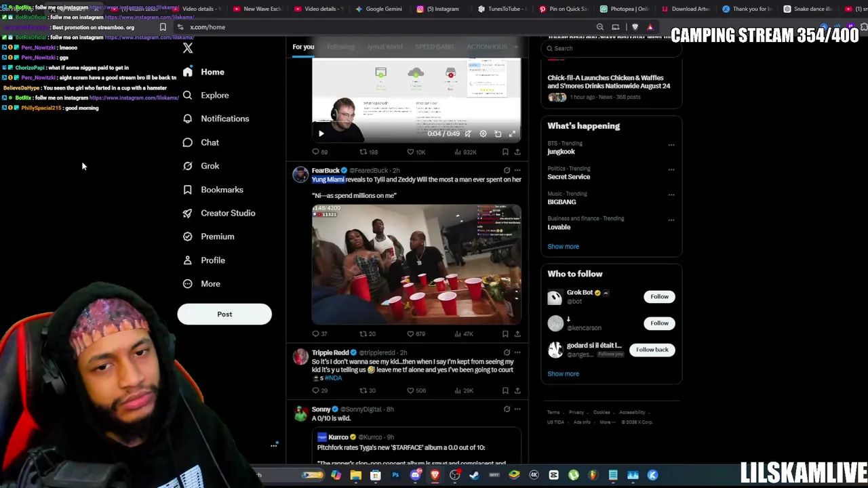The width and height of the screenshot is (868, 488).
Task: Expand top video to fullscreen
Action: point(513,134)
